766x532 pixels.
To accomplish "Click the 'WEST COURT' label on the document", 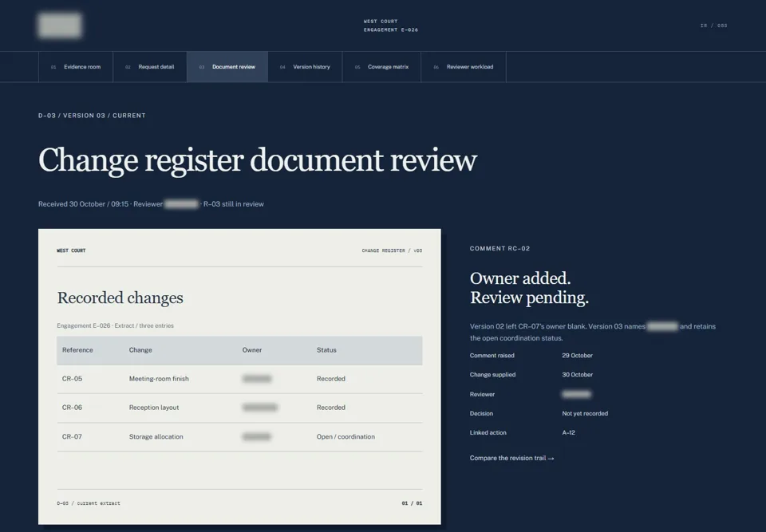I will (x=71, y=250).
